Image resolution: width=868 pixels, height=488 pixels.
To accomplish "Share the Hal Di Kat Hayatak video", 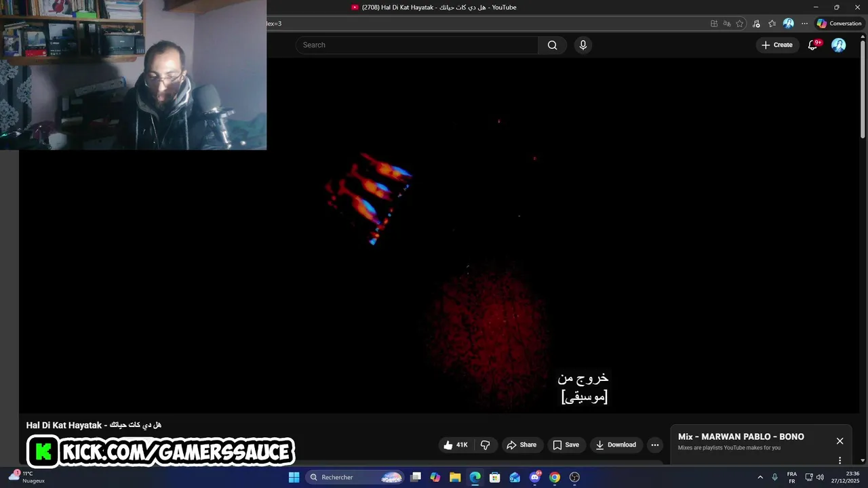I will (x=521, y=445).
